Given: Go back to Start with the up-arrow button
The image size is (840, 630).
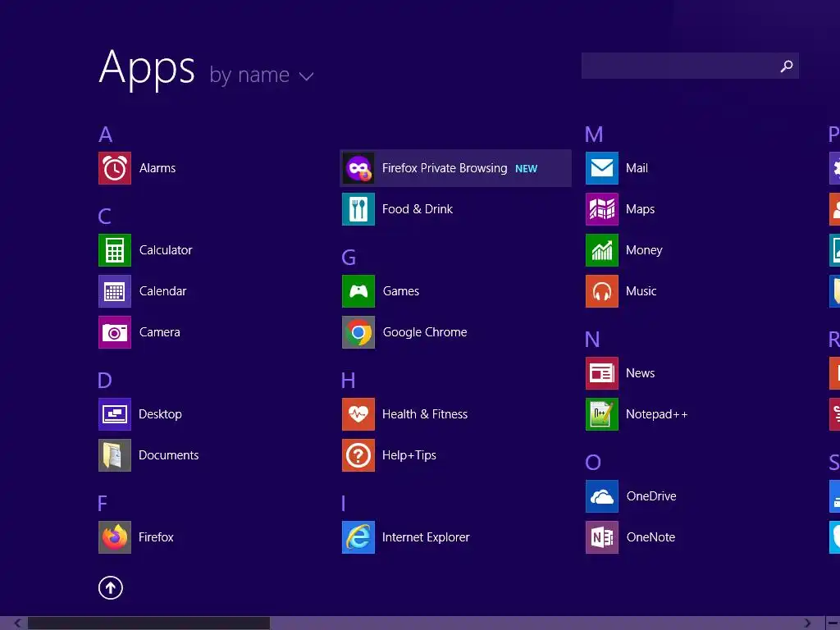Looking at the screenshot, I should [x=111, y=587].
